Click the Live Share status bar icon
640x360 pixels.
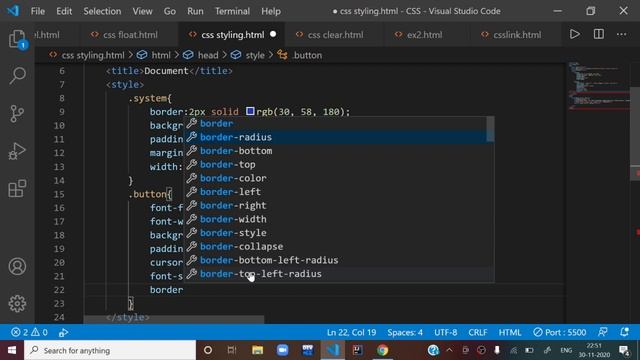point(63,333)
